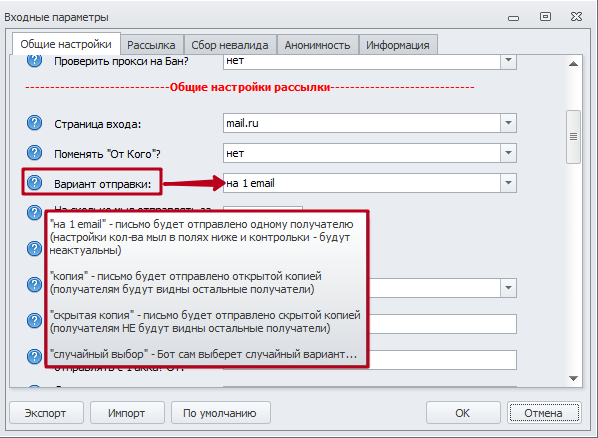
Task: Click help icon beside Проверить прокси на Бан
Action: coord(34,60)
